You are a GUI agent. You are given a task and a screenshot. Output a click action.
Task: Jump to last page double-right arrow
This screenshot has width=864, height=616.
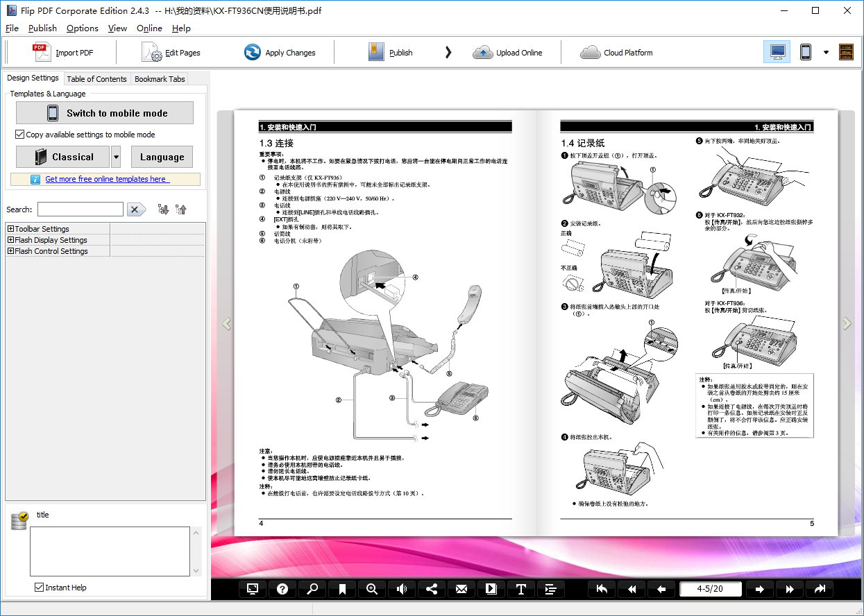790,589
